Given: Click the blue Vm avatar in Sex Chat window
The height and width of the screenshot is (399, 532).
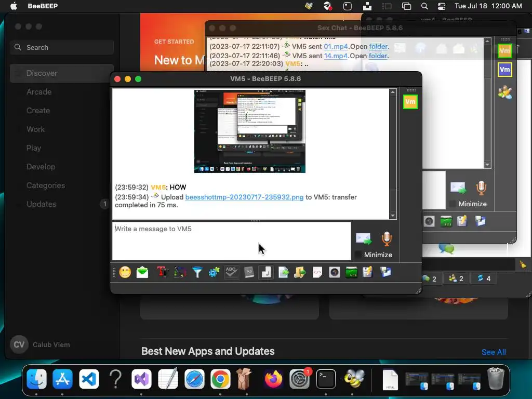Looking at the screenshot, I should [x=505, y=70].
